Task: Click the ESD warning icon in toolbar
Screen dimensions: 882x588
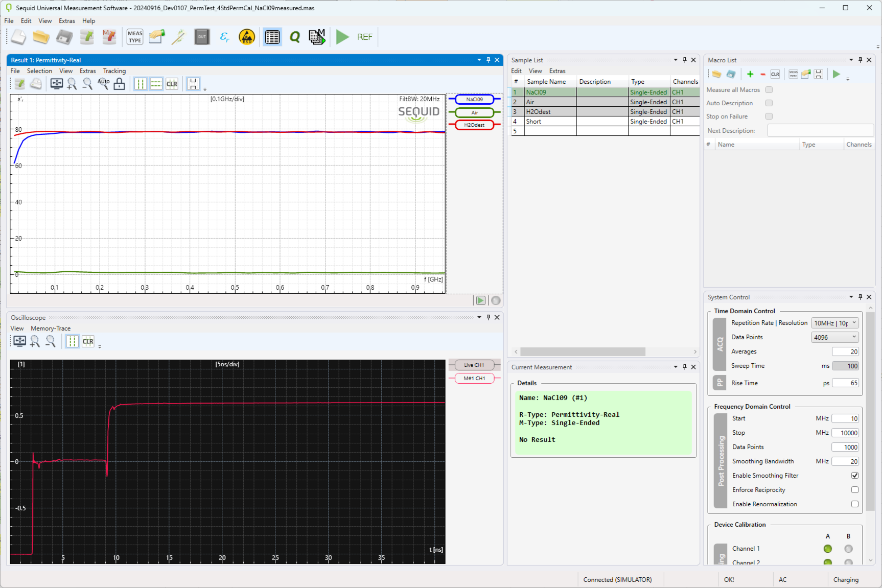Action: [x=247, y=37]
